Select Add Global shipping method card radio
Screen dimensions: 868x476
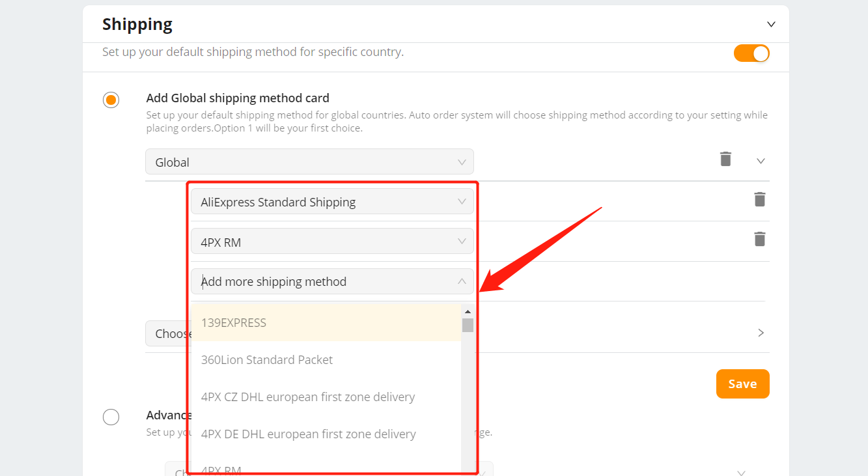click(x=111, y=100)
